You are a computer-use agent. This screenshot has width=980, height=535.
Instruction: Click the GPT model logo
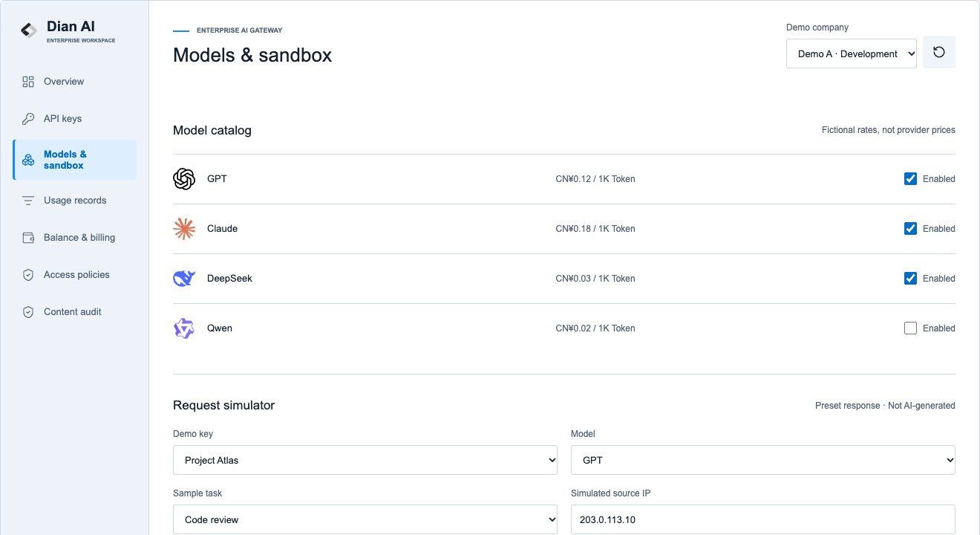184,179
